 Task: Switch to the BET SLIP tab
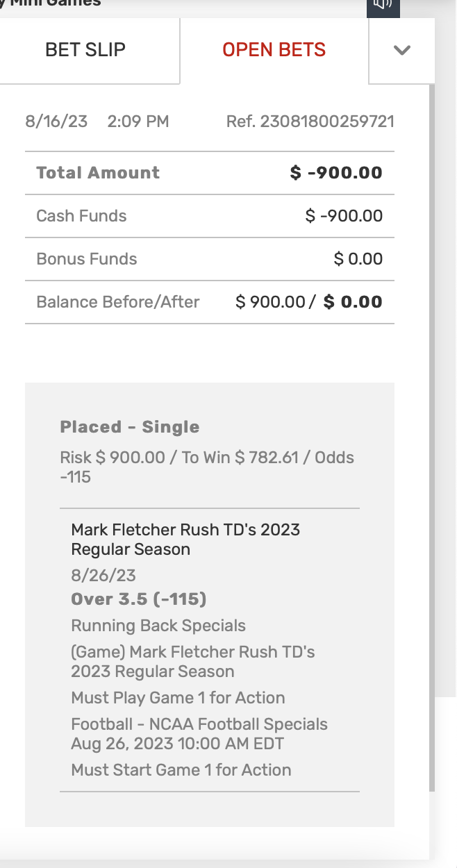pyautogui.click(x=85, y=50)
